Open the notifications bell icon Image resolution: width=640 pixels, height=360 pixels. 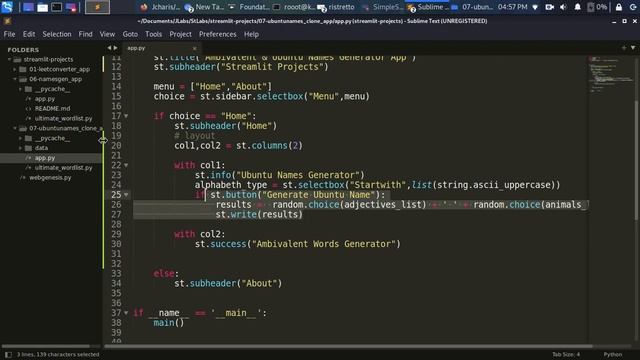578,7
